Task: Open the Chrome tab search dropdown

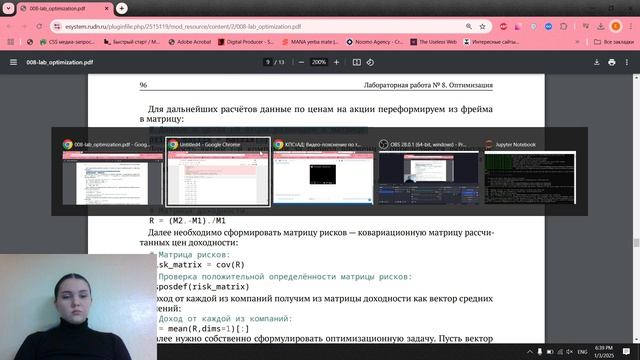Action: click(8, 8)
